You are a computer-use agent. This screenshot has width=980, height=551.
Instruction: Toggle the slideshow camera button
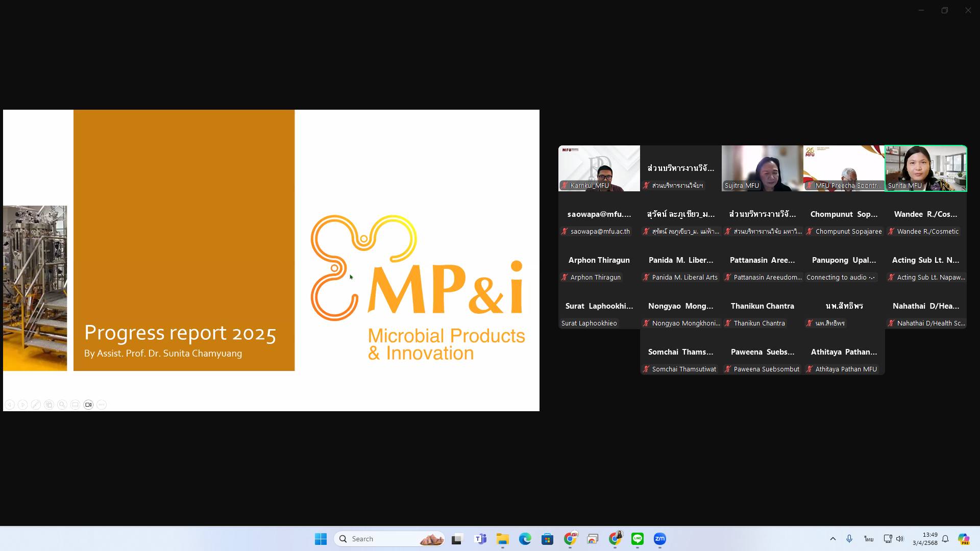point(88,405)
